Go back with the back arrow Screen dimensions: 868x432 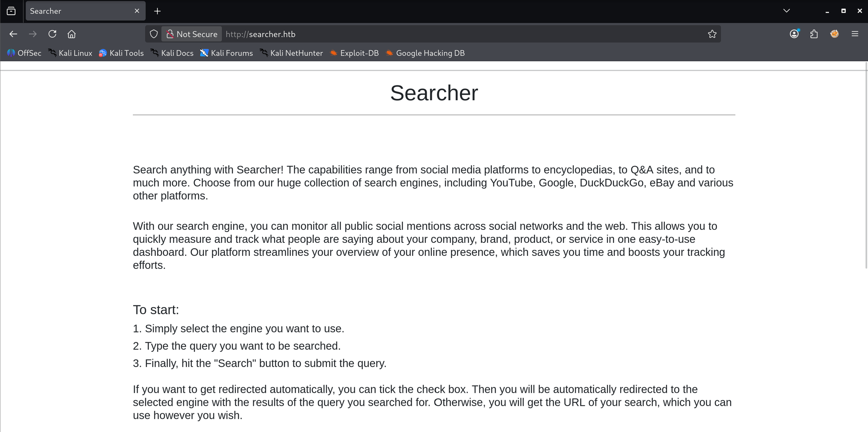tap(13, 34)
